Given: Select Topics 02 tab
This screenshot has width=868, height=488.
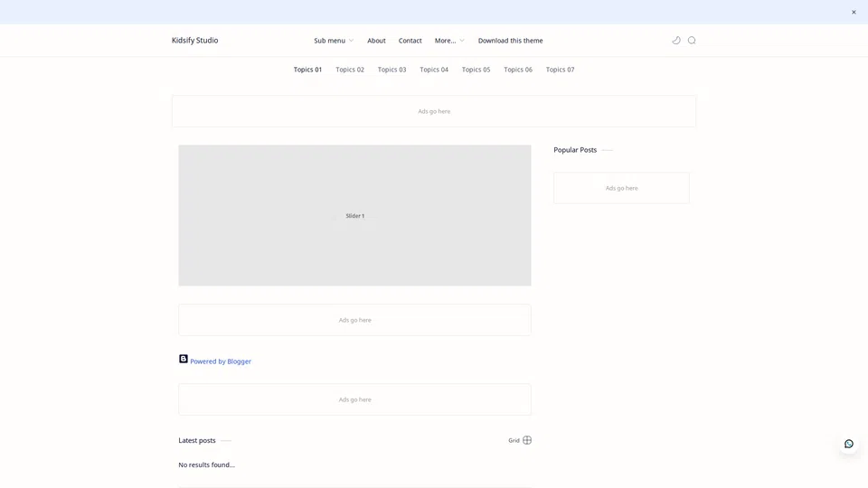Looking at the screenshot, I should 350,70.
